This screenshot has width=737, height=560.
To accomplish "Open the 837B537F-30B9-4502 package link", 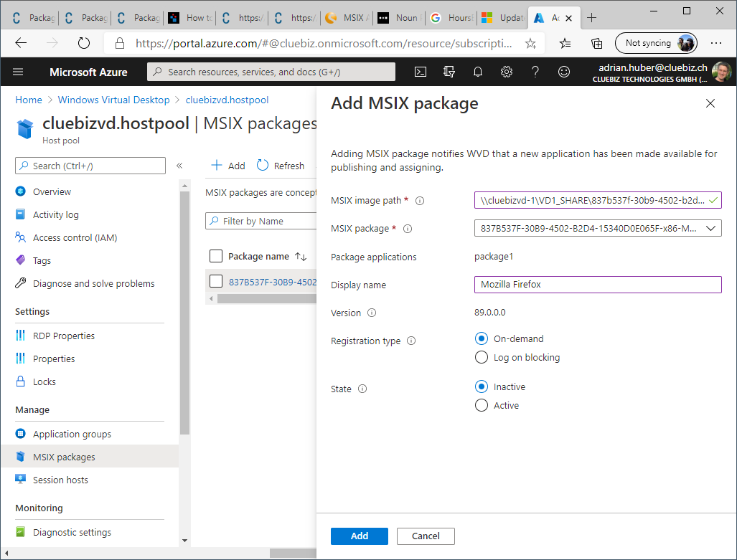I will (273, 282).
